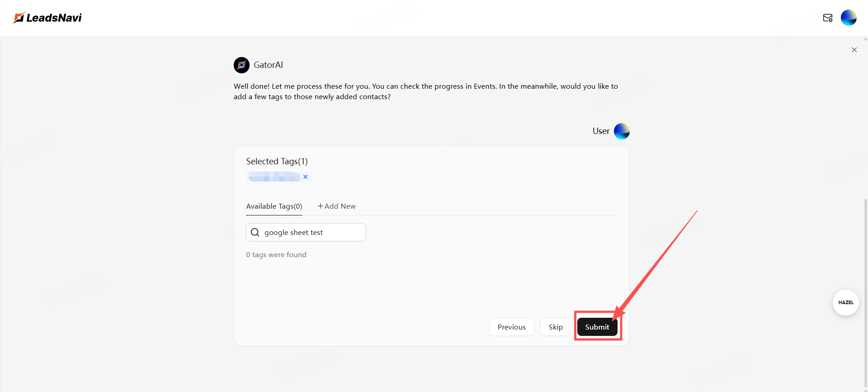Open the HAZEL floating button
The image size is (868, 392).
[x=845, y=302]
